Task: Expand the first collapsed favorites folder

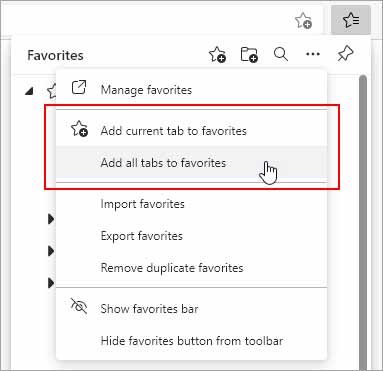Action: [x=51, y=219]
